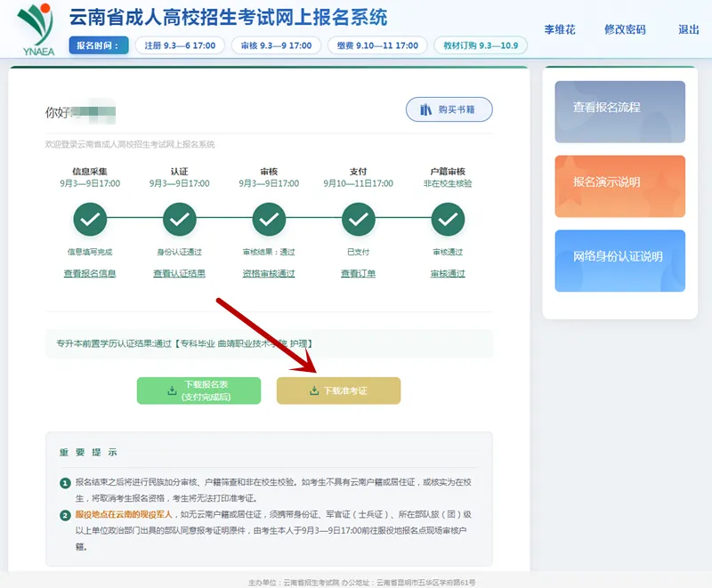Click the YNAEA logo icon
This screenshot has width=712, height=588.
36,29
